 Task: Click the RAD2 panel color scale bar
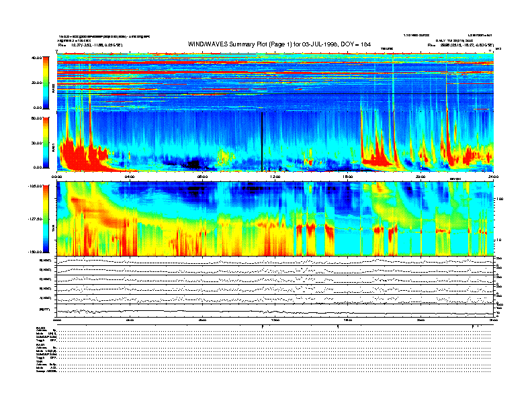[x=46, y=83]
